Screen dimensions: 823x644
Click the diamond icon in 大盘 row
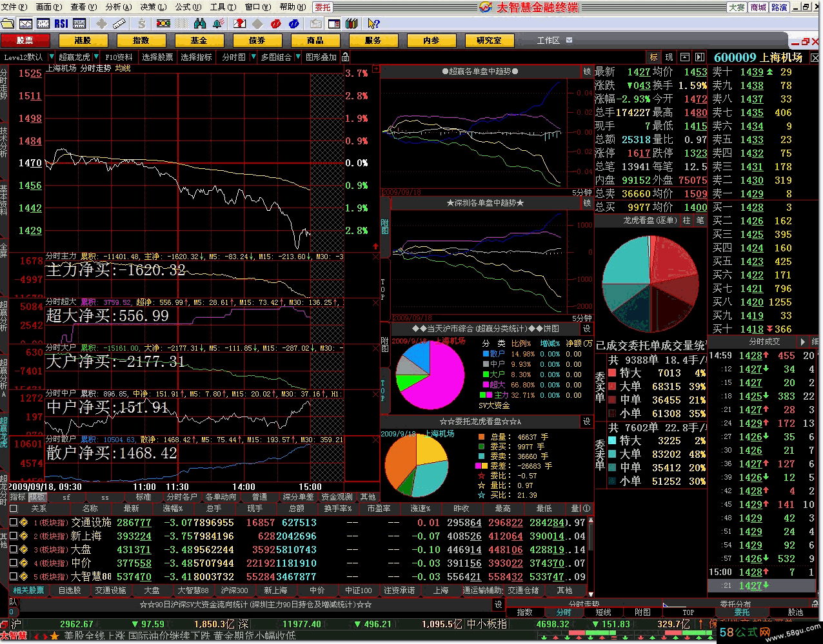(x=24, y=550)
